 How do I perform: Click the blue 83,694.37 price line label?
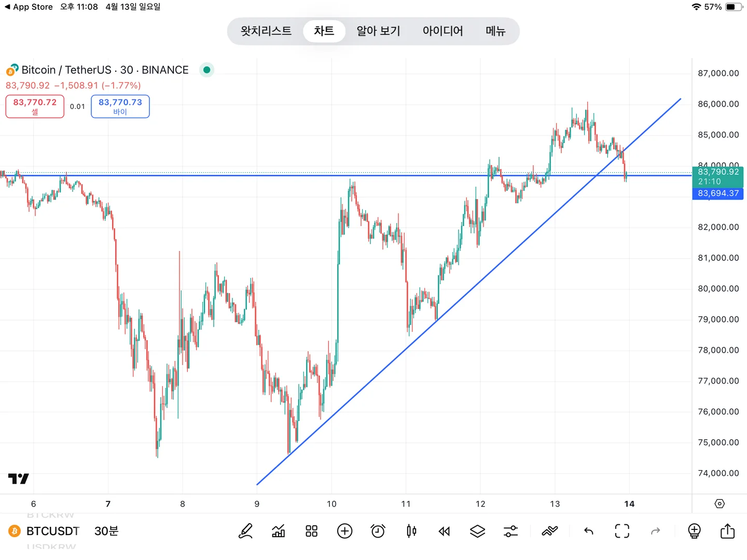coord(718,193)
